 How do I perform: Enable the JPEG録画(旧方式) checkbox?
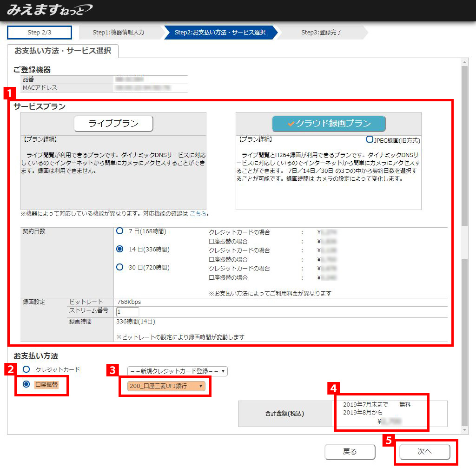[370, 139]
